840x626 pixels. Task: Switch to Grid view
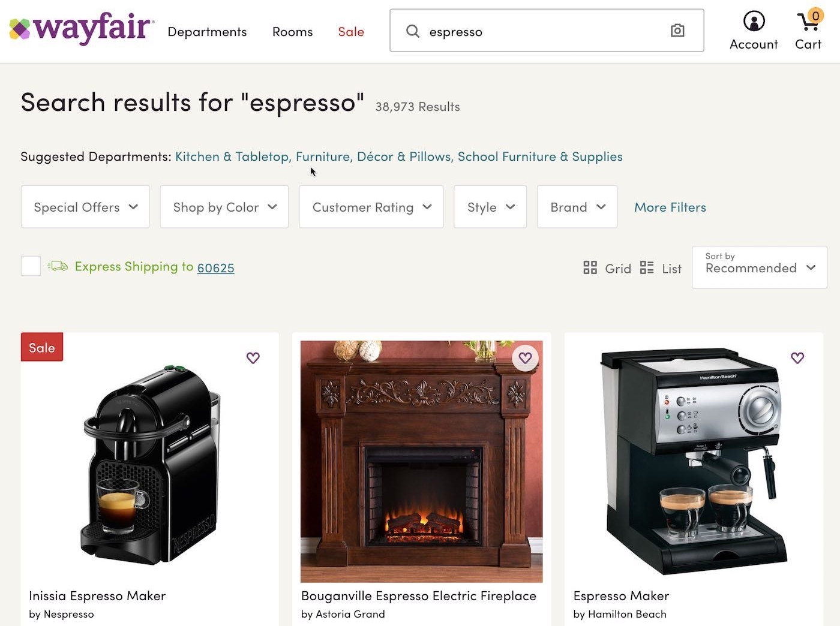[607, 268]
